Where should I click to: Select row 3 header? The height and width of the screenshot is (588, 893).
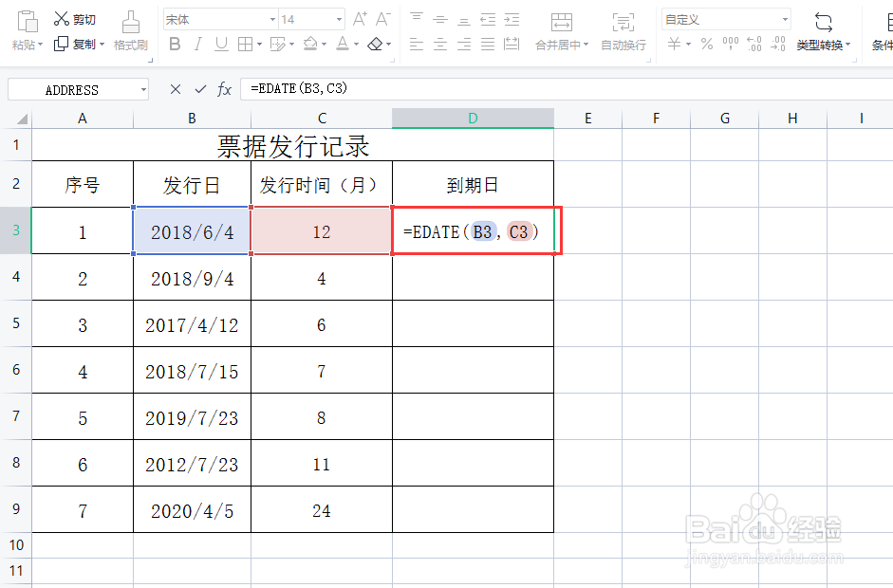16,230
